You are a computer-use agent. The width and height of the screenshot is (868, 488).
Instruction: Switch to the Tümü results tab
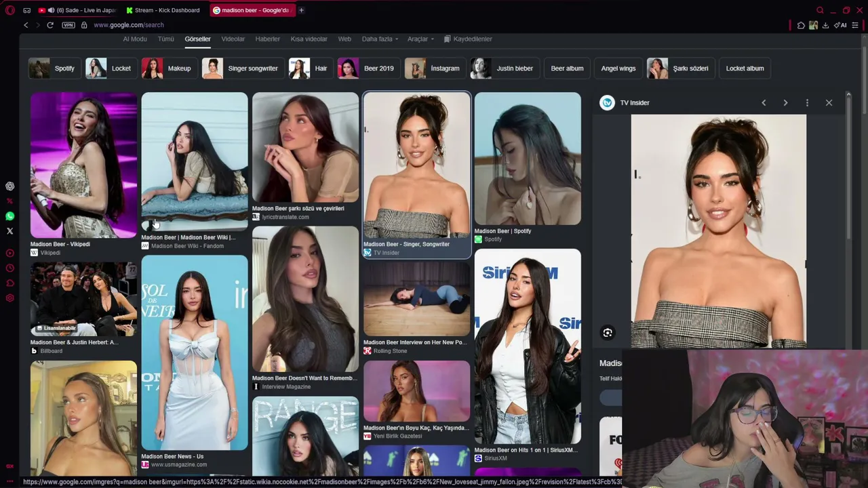166,39
